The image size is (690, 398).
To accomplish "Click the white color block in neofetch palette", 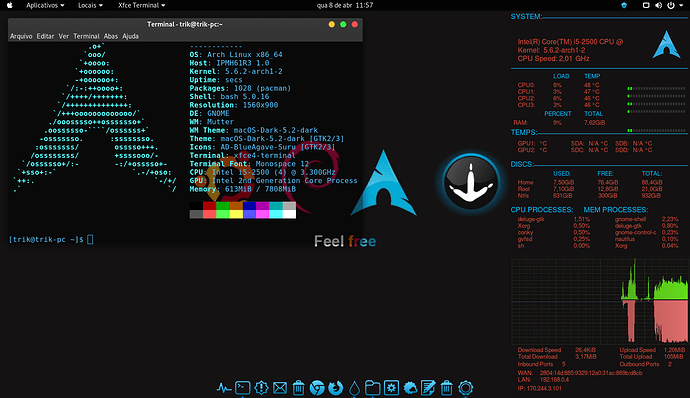I will (289, 214).
